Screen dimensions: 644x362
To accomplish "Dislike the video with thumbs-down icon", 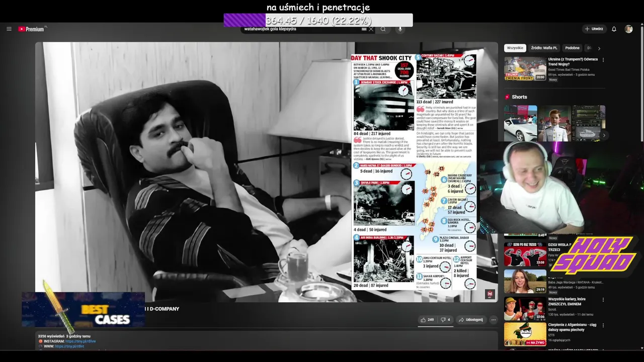I will pyautogui.click(x=445, y=320).
